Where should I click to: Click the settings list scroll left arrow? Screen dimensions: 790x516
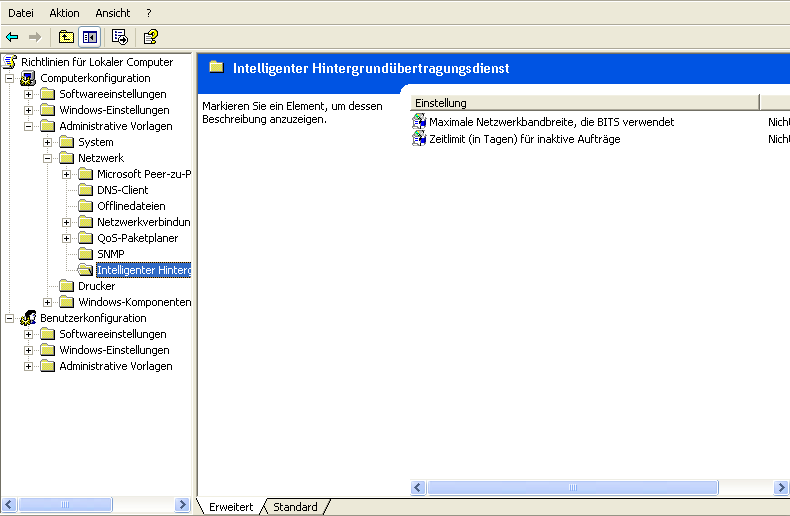pyautogui.click(x=418, y=487)
